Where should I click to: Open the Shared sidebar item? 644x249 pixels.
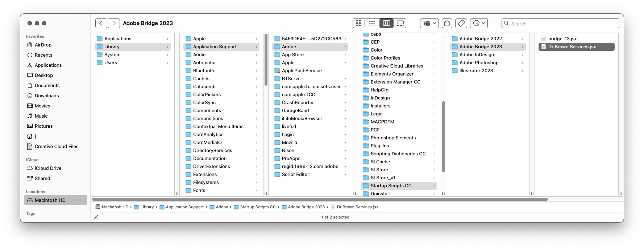55,179
